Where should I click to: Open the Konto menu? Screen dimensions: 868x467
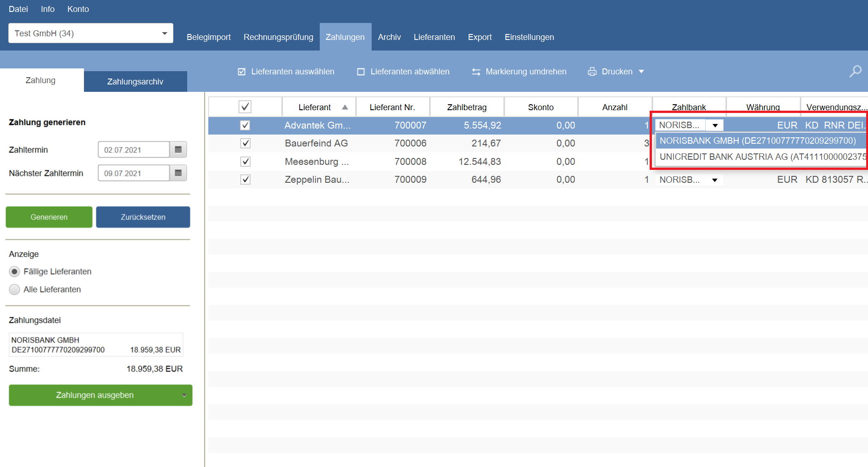[x=78, y=9]
